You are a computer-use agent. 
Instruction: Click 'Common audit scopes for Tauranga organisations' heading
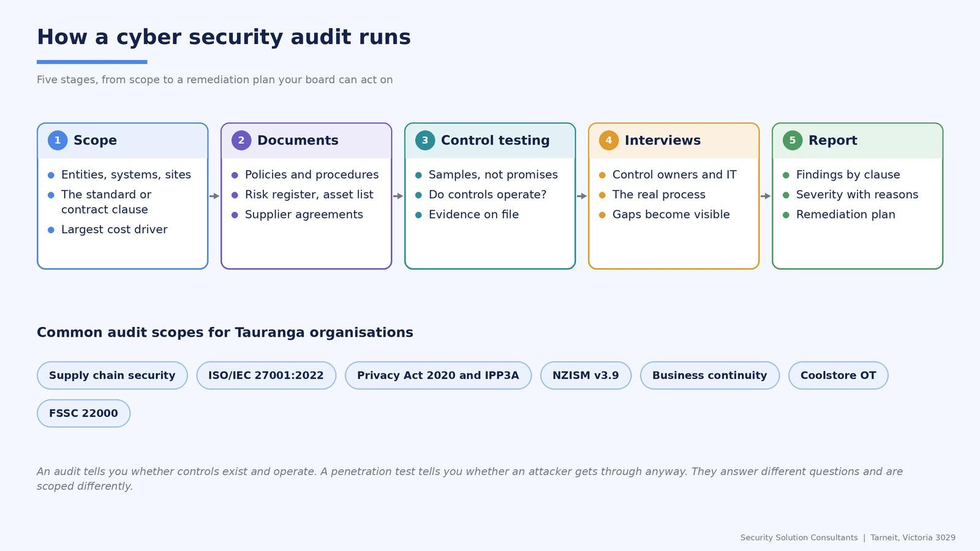click(x=225, y=332)
